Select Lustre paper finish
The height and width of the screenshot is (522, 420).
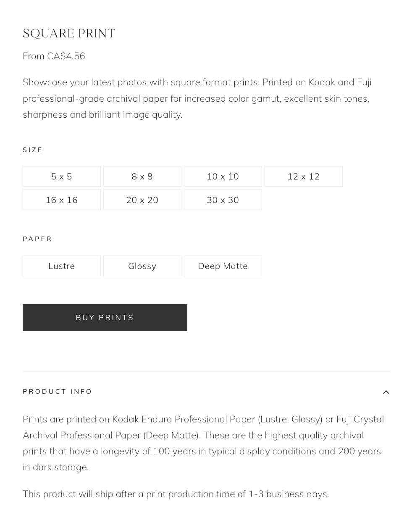62,266
